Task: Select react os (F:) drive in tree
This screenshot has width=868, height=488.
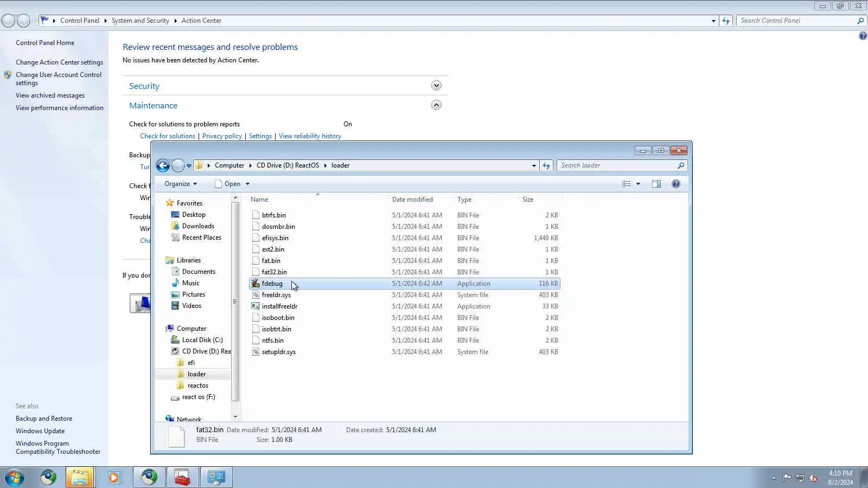Action: (x=199, y=397)
